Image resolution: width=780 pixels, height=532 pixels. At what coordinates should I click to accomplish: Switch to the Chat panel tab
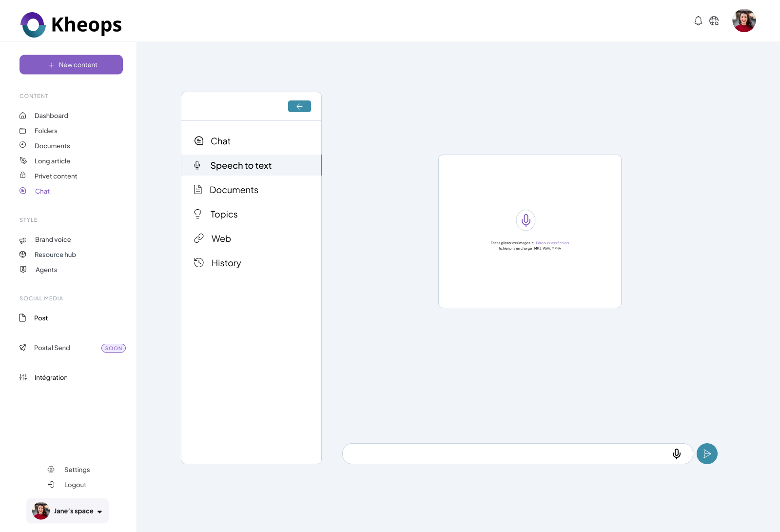(220, 141)
